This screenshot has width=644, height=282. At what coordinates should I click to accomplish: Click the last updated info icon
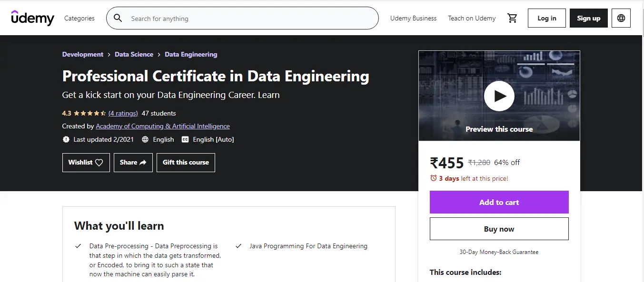point(66,139)
